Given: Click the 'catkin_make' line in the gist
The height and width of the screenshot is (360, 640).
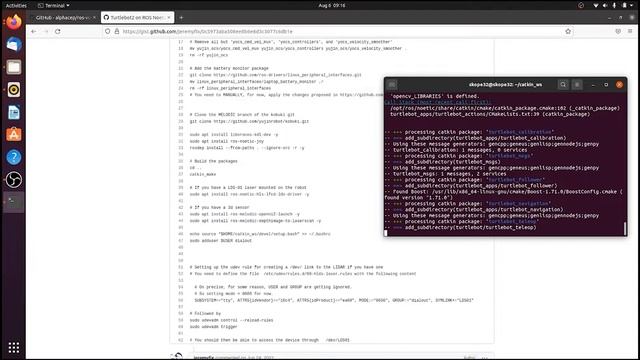Looking at the screenshot, I should point(203,174).
